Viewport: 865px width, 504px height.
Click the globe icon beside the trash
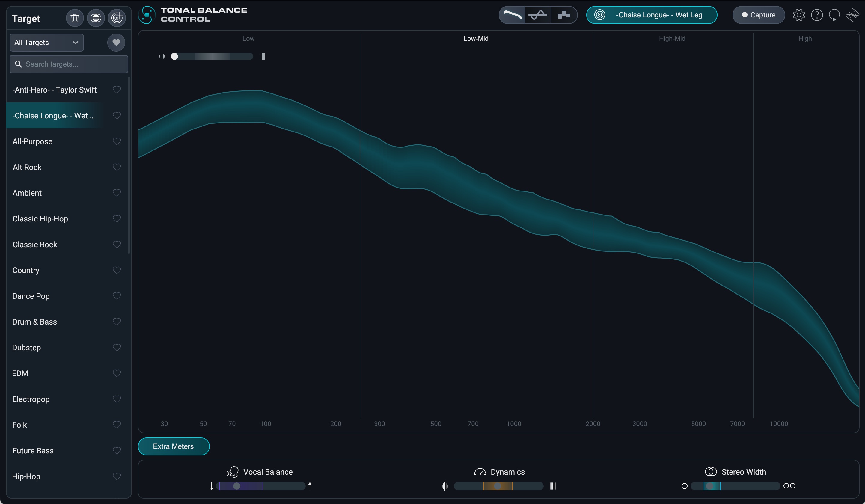(96, 18)
